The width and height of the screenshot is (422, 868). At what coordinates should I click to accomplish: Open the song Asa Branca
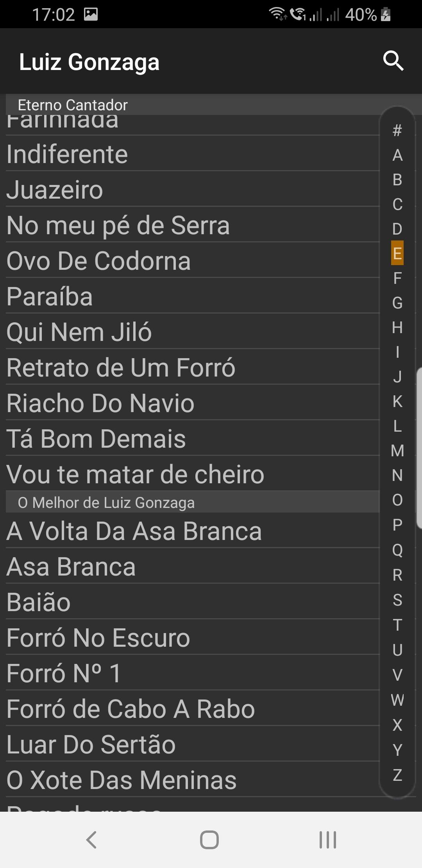pos(71,567)
